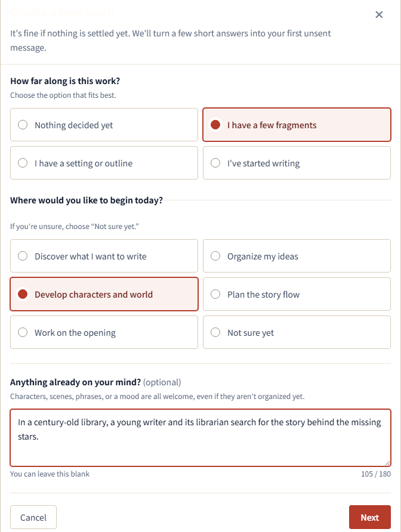Pick 'I've started writing' option
Screen dimensions: 401x532
297,163
